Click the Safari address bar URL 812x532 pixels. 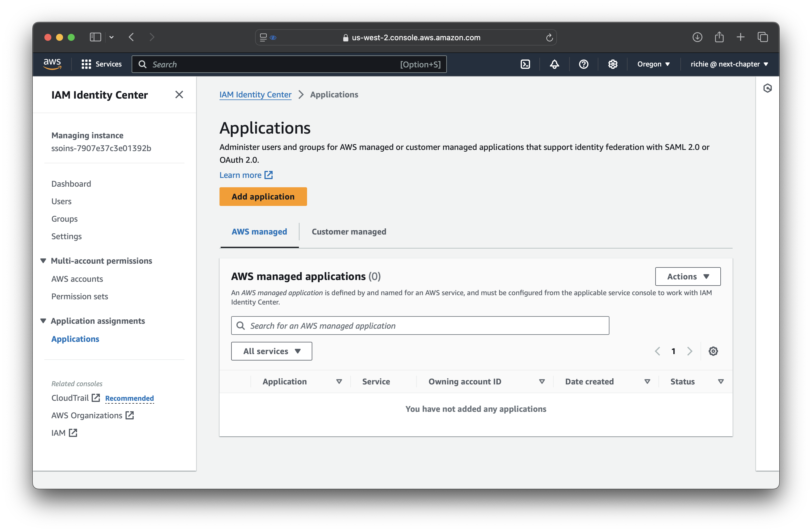tap(416, 38)
